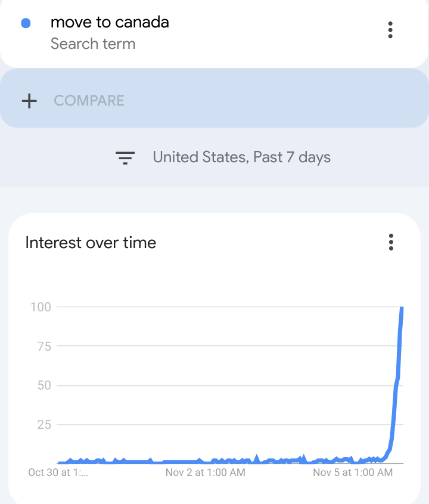The height and width of the screenshot is (504, 429).
Task: Click the filter icon beside United States
Action: coord(125,157)
